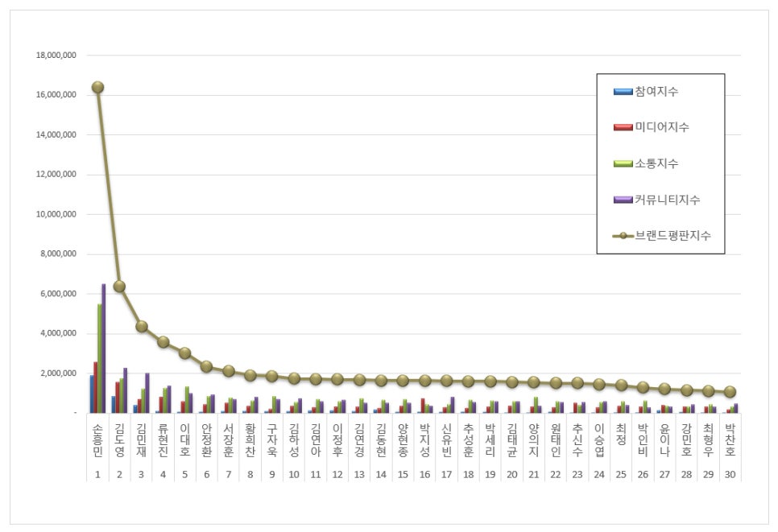Click the green 소통지수 legend swatch

(x=623, y=163)
